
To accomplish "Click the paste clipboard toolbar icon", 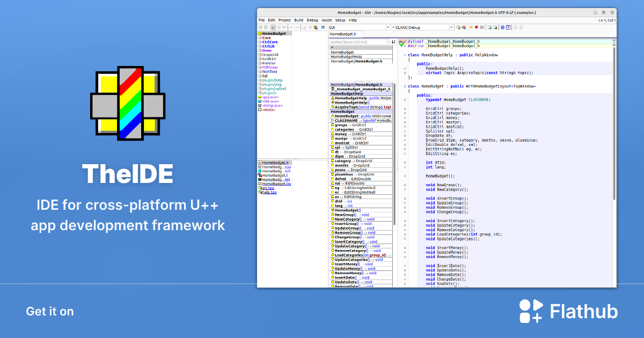I will [x=316, y=27].
